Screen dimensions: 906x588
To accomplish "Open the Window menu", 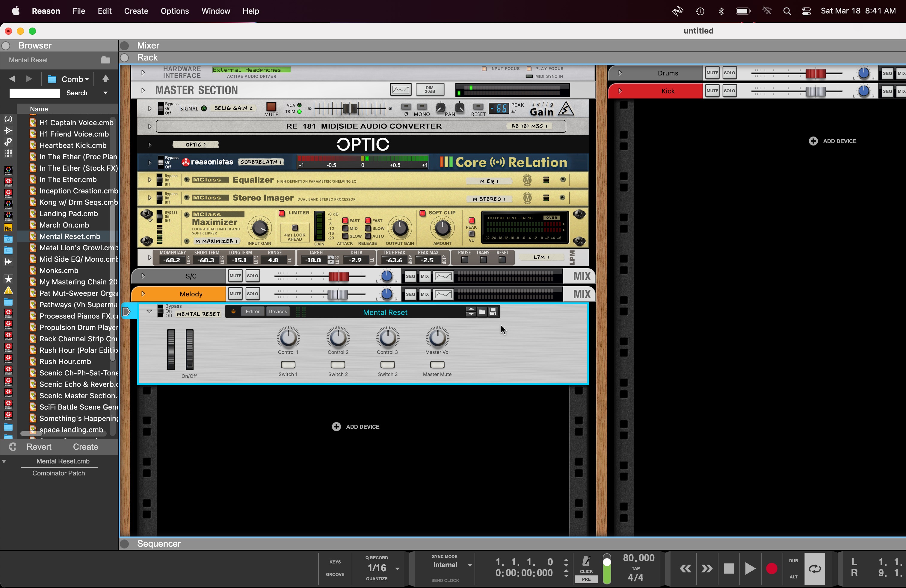I will point(216,11).
